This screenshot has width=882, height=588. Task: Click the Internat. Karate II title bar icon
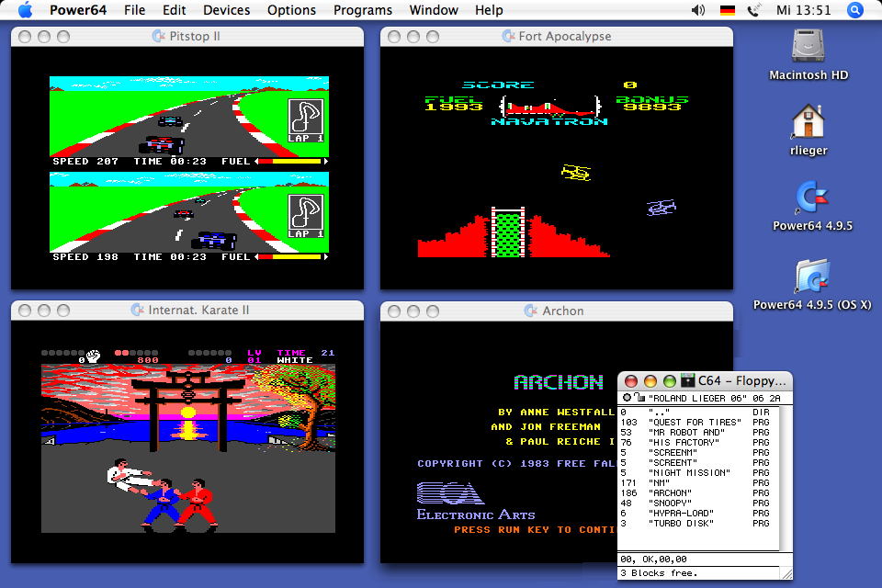pos(138,310)
